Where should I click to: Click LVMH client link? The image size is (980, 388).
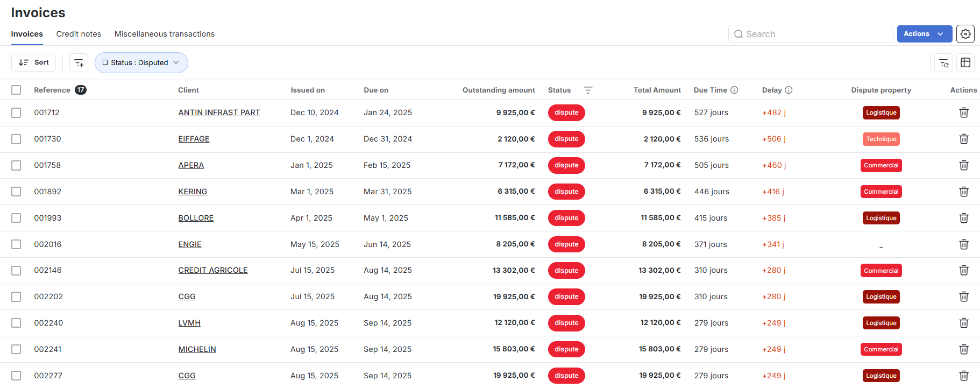[189, 323]
